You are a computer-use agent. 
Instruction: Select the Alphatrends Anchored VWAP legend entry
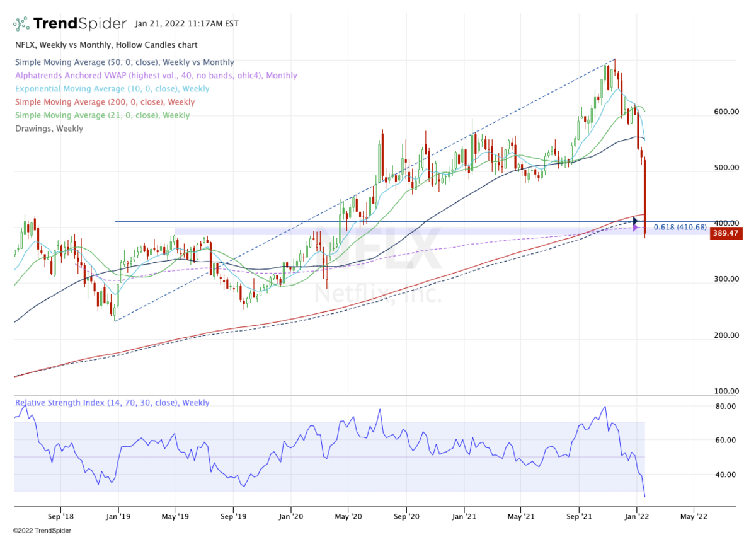[156, 76]
